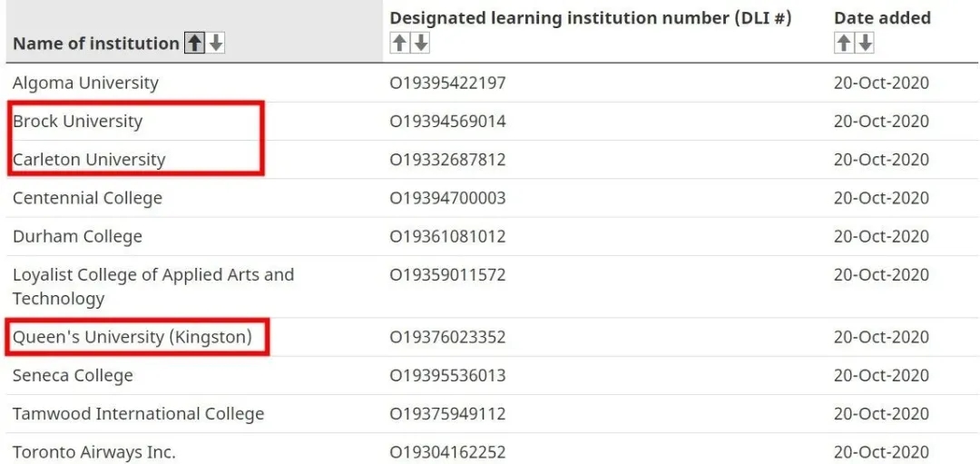Sort DLI number column descending

coord(421,44)
